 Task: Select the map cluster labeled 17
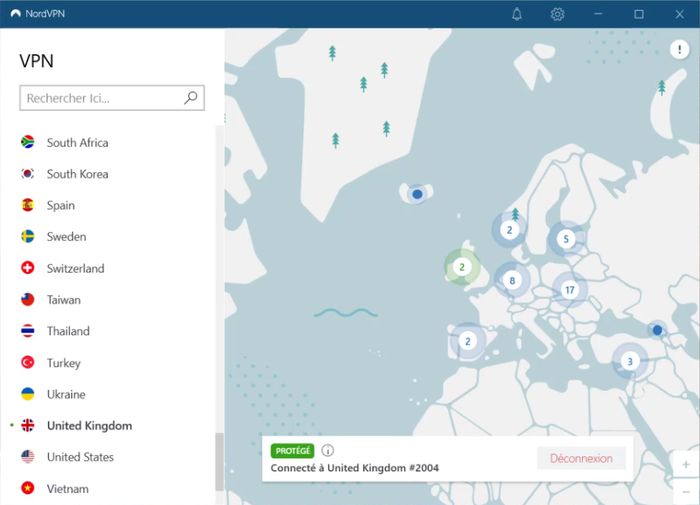tap(570, 290)
